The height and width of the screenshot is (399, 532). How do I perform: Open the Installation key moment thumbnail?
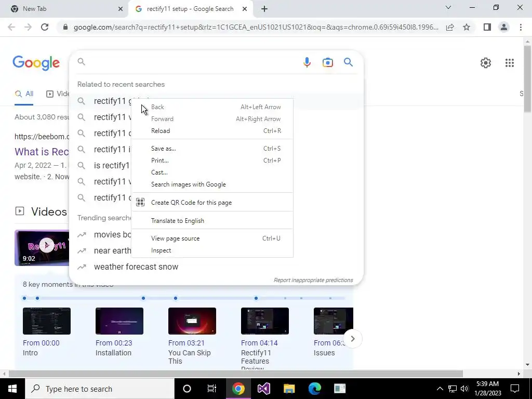tap(119, 321)
